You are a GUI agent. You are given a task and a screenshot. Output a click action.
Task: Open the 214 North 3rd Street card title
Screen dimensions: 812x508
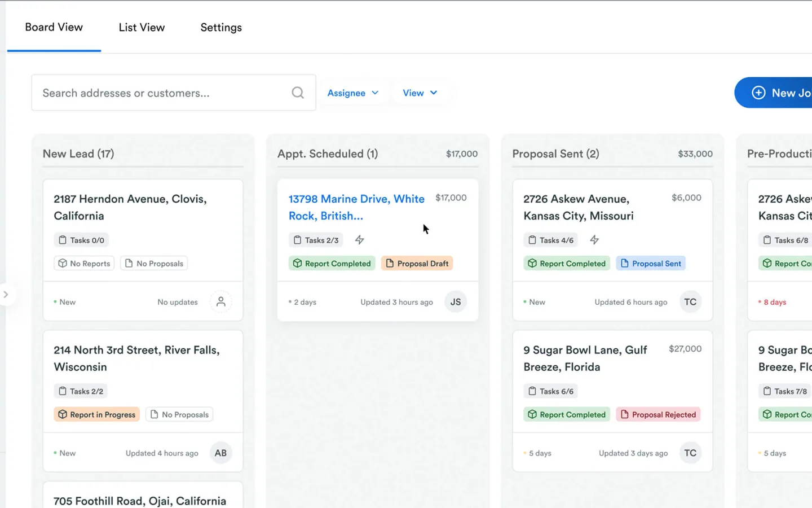[x=136, y=358]
